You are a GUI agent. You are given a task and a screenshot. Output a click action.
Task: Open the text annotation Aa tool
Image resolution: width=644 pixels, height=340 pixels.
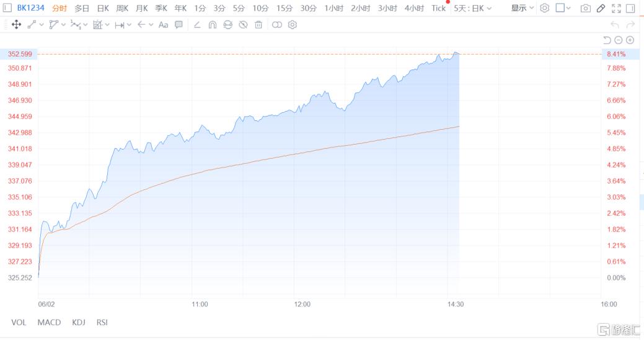tap(163, 25)
